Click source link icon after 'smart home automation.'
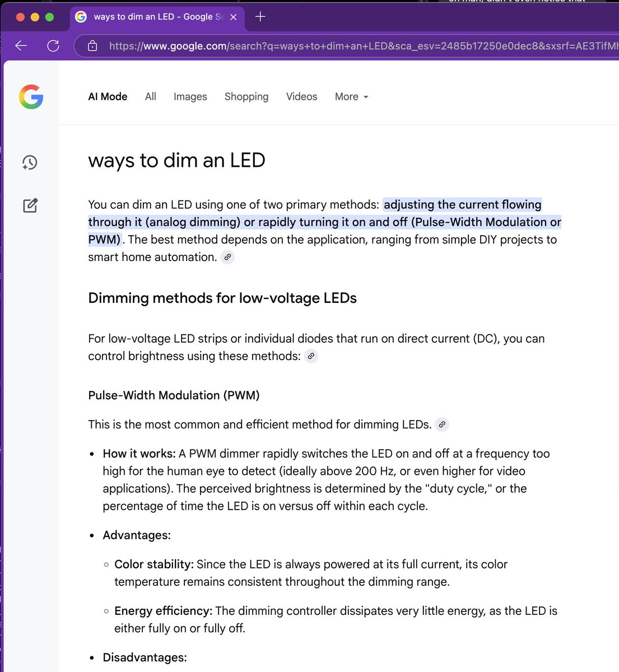Viewport: 619px width, 672px height. click(227, 257)
